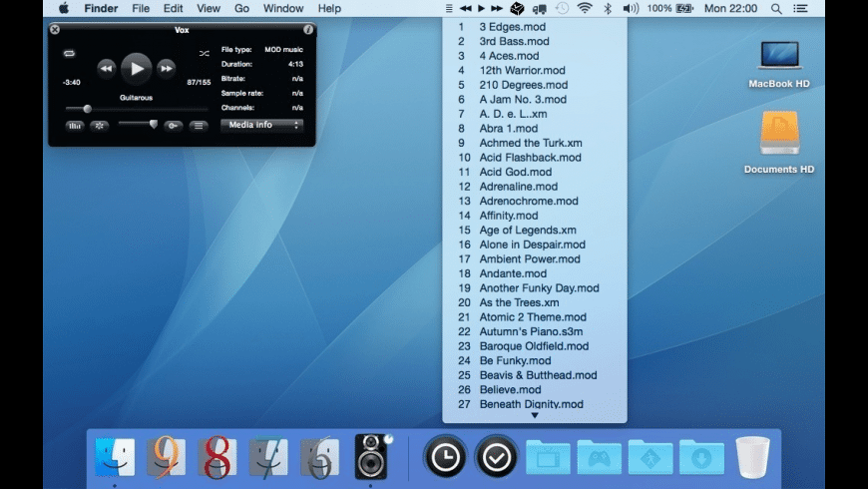Open the equalizer panel in Vox
This screenshot has height=489, width=868.
(75, 126)
